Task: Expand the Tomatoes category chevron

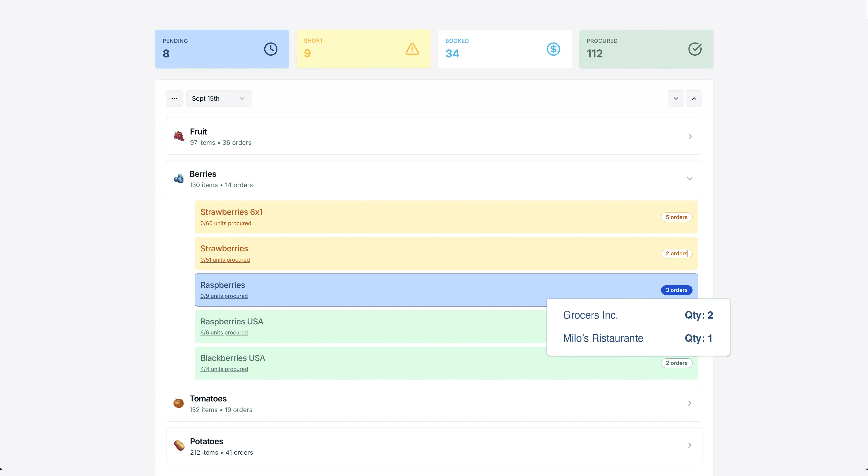Action: 690,403
